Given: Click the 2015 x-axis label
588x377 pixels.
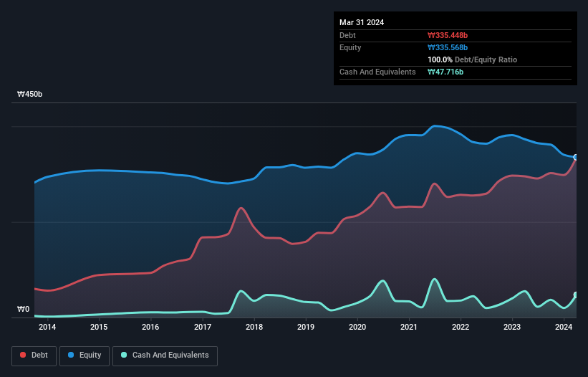Looking at the screenshot, I should coord(99,327).
